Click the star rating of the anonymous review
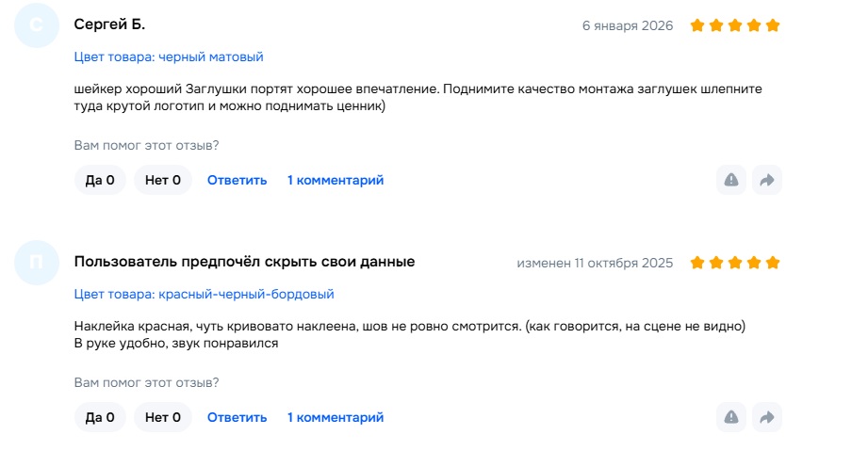 coord(735,263)
